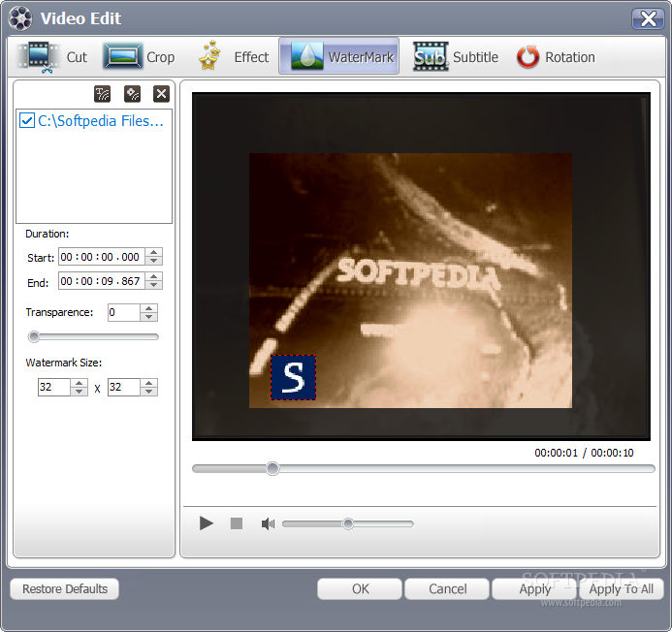Increase watermark width with up arrow
672x632 pixels.
[79, 383]
